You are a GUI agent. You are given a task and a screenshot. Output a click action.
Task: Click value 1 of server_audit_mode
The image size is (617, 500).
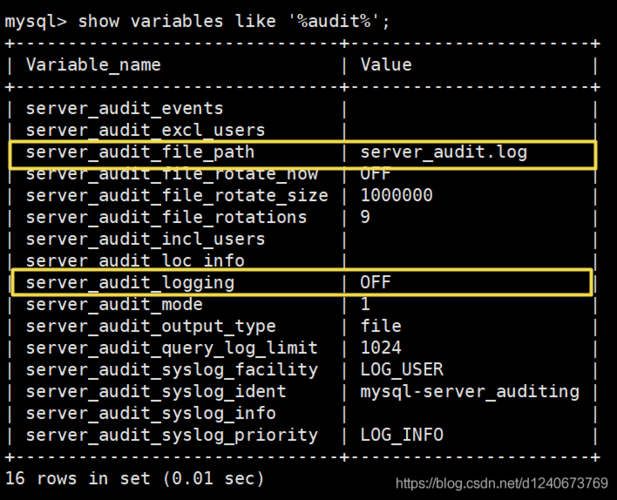[365, 304]
